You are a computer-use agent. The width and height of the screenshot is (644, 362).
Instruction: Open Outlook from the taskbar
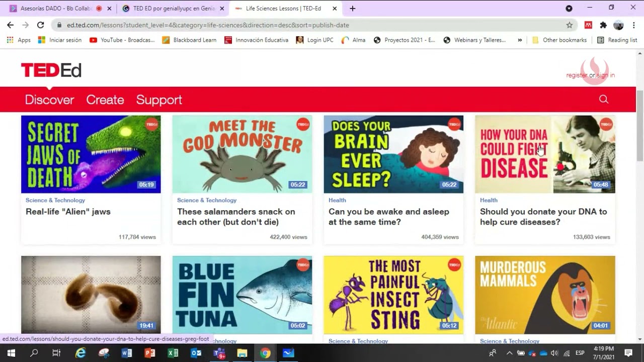(196, 353)
